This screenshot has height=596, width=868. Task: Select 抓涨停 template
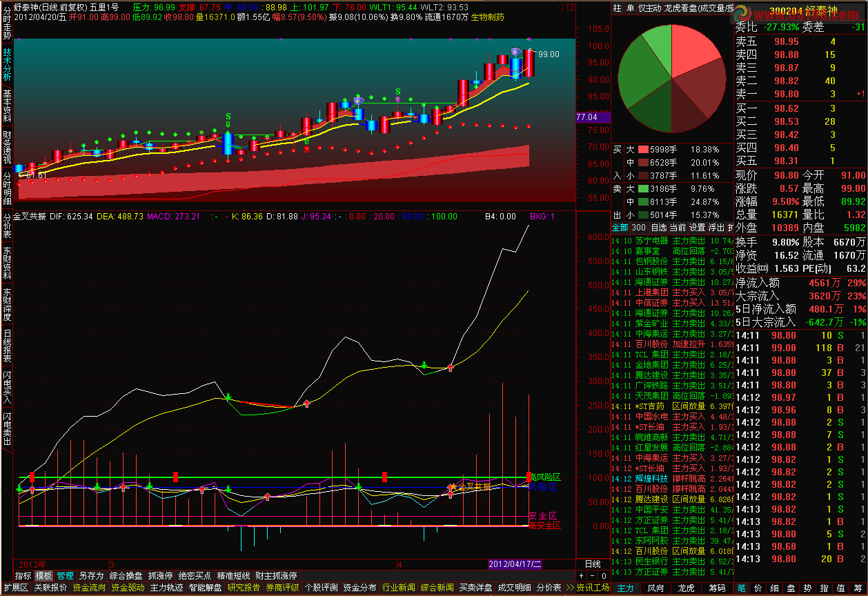[x=160, y=575]
